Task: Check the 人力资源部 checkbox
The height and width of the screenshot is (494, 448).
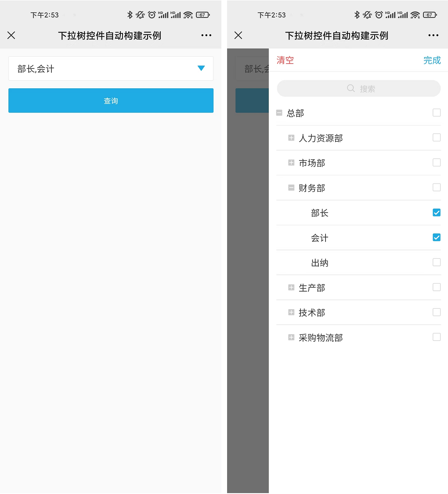Action: pyautogui.click(x=436, y=137)
